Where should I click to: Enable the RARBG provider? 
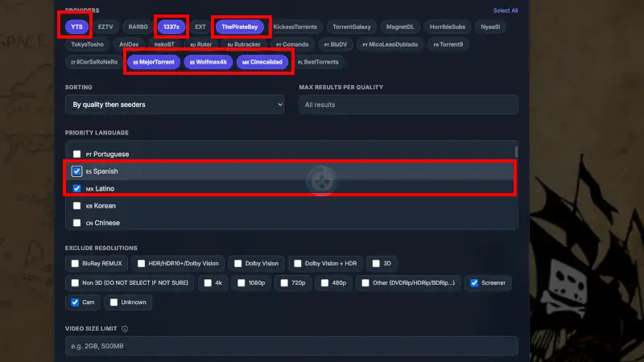138,27
